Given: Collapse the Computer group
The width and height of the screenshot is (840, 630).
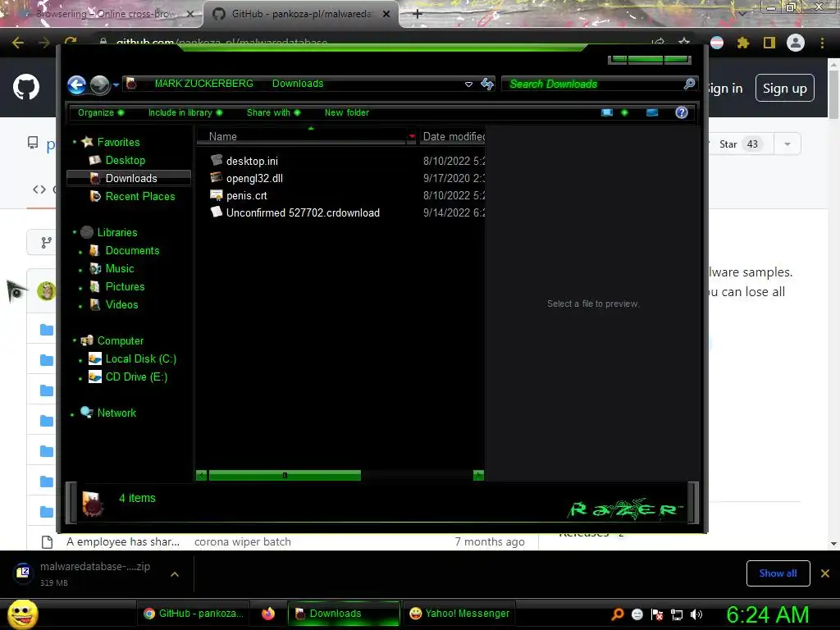Looking at the screenshot, I should pos(75,340).
